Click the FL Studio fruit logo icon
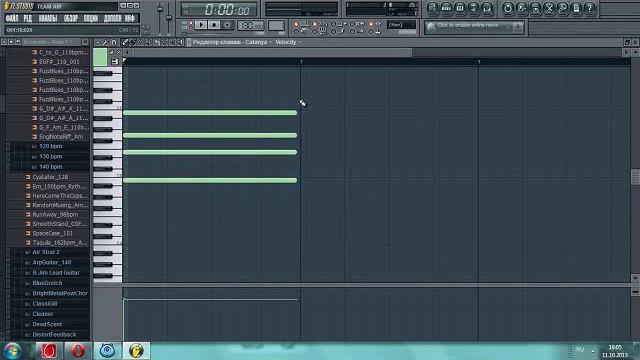 point(7,6)
